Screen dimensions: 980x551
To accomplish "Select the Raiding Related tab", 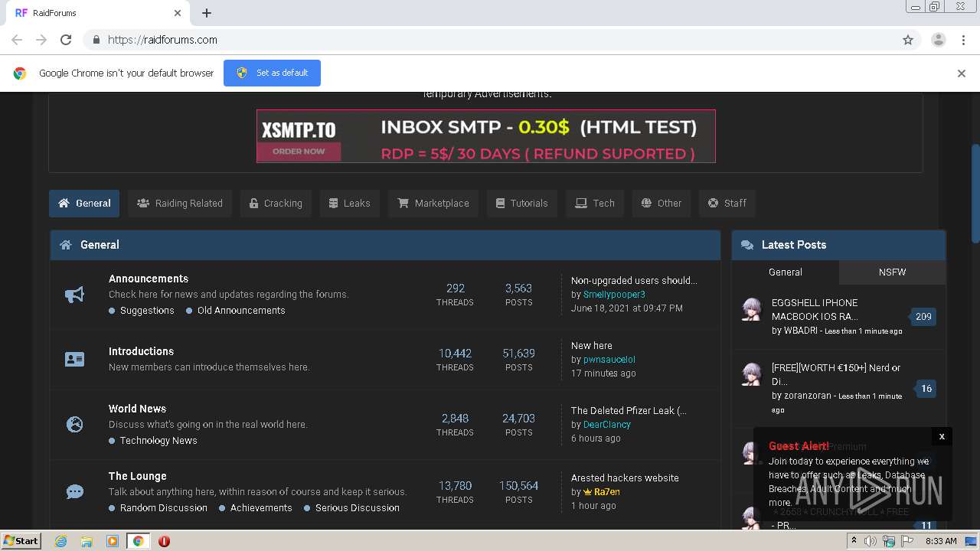I will (x=180, y=204).
